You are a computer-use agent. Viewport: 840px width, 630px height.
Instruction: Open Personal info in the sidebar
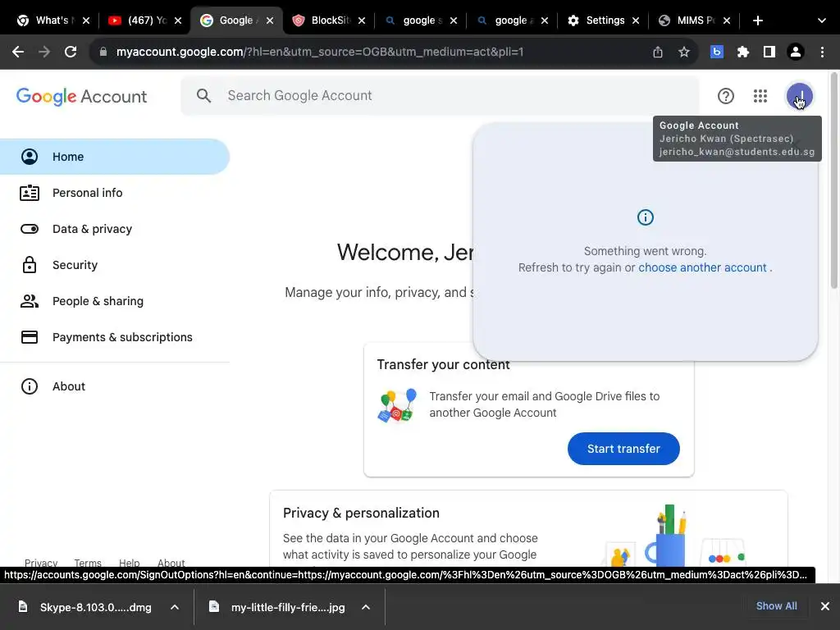[x=115, y=193]
